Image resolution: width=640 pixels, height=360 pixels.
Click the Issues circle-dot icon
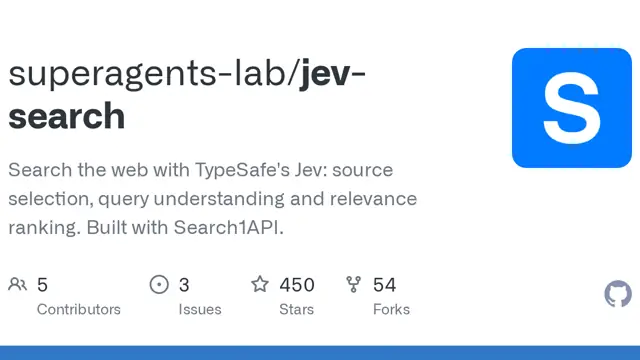click(x=159, y=284)
